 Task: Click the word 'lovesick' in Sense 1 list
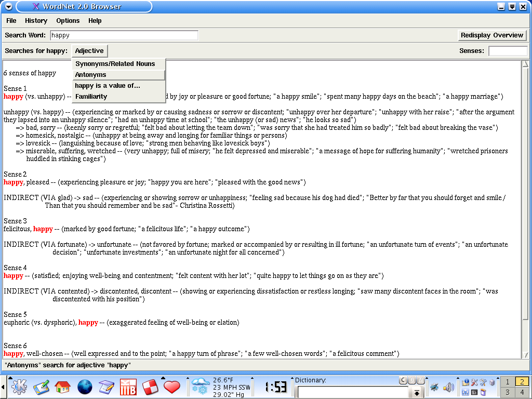point(38,143)
